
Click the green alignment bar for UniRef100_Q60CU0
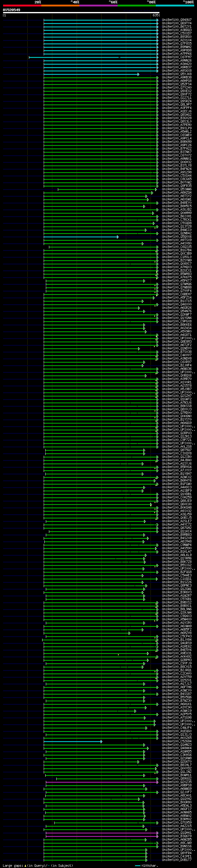(x=98, y=504)
